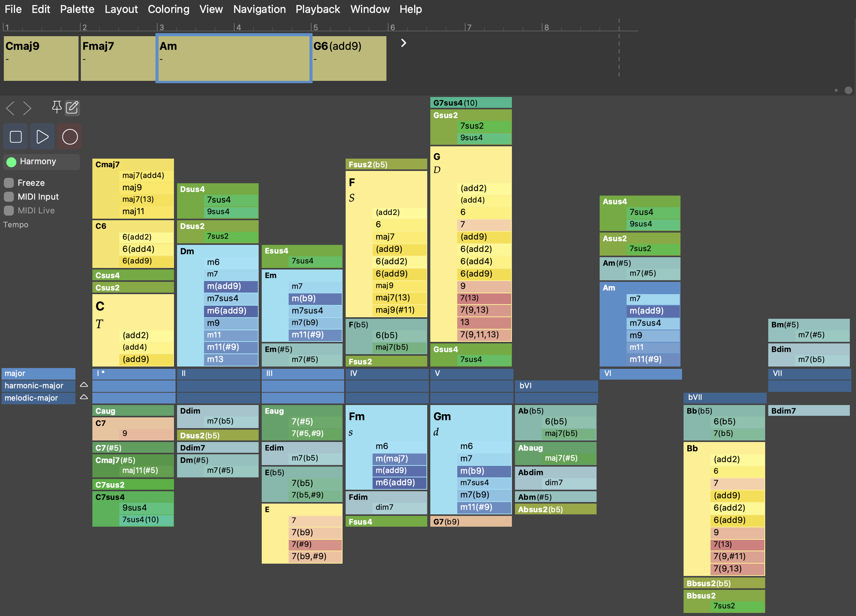This screenshot has height=616, width=856.
Task: Start recording with the circle button
Action: [70, 137]
